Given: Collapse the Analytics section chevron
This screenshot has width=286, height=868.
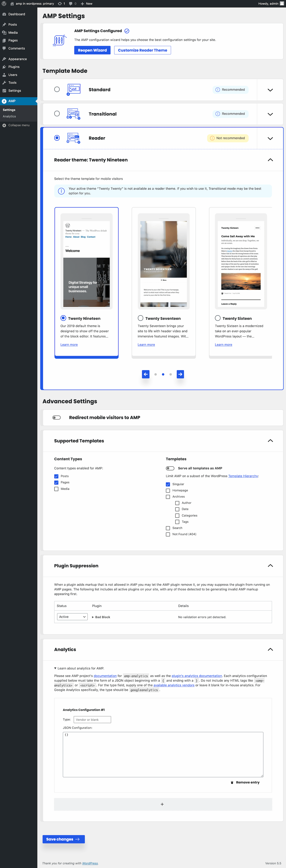Looking at the screenshot, I should coord(270,649).
